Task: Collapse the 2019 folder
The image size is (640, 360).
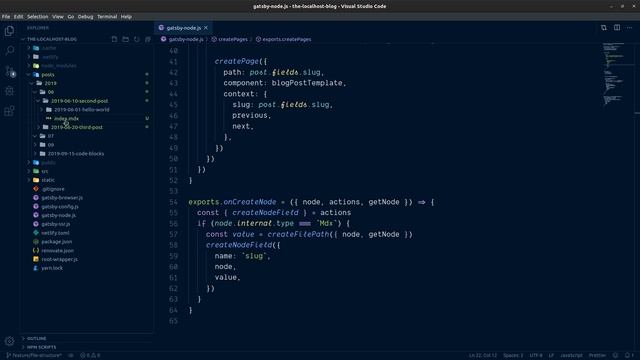Action: [51, 83]
